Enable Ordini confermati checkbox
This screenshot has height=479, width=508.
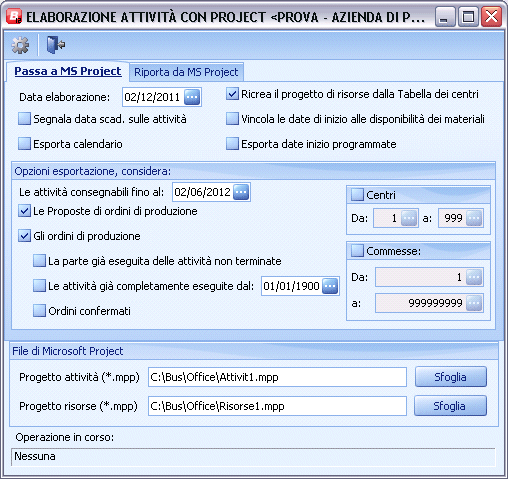(39, 311)
